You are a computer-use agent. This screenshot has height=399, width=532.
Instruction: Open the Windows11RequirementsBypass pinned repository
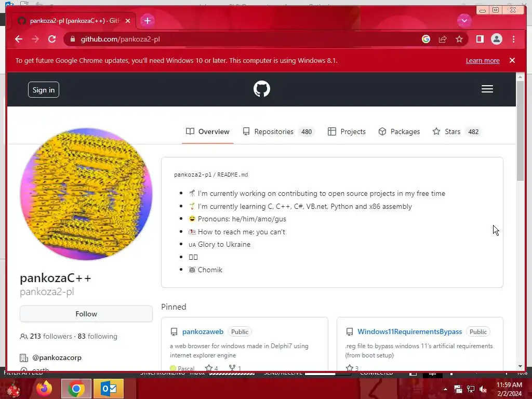click(409, 332)
